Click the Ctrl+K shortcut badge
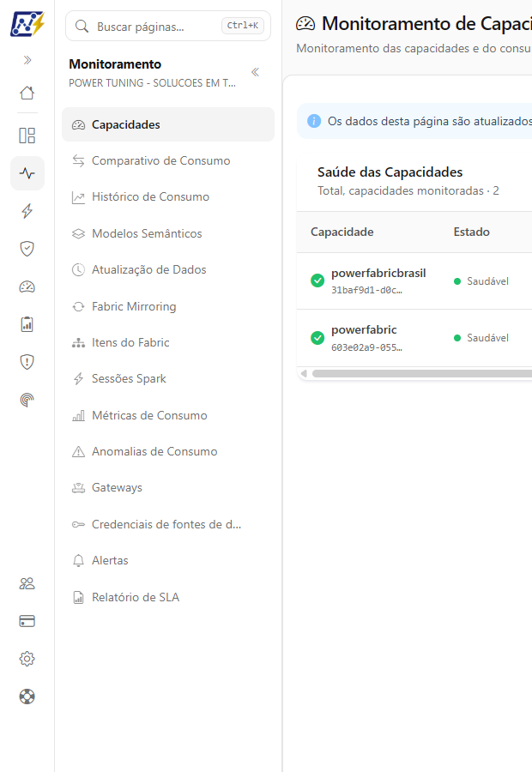 pyautogui.click(x=242, y=25)
